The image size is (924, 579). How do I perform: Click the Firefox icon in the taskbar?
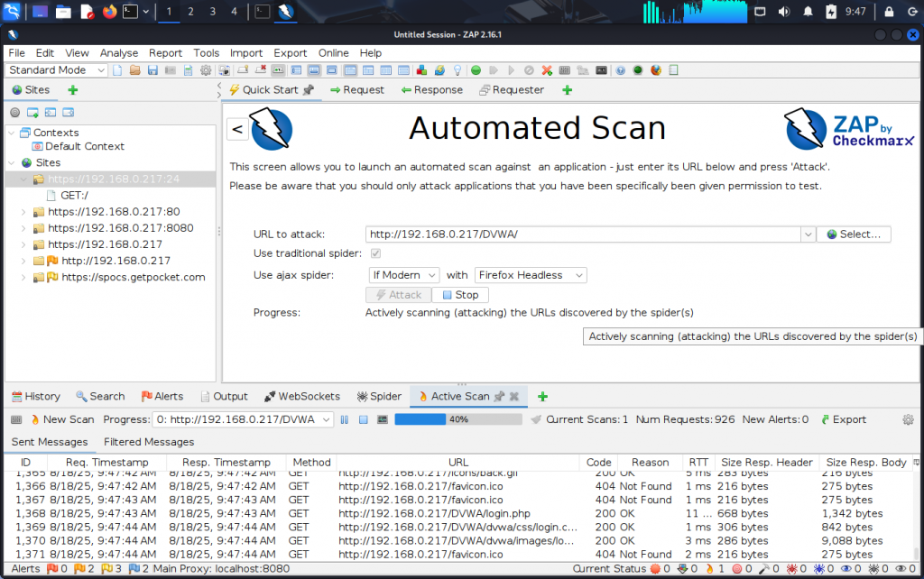click(109, 12)
